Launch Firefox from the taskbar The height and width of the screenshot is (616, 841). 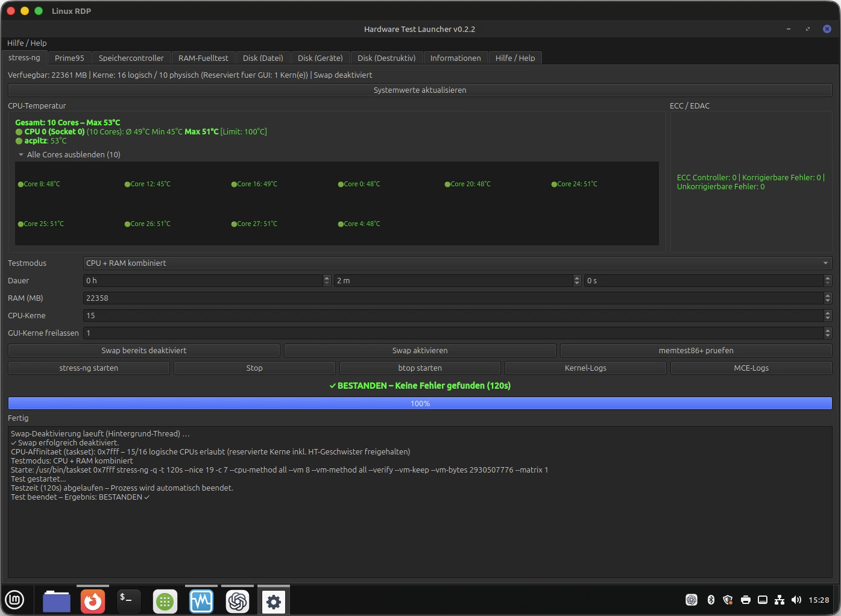pyautogui.click(x=93, y=601)
